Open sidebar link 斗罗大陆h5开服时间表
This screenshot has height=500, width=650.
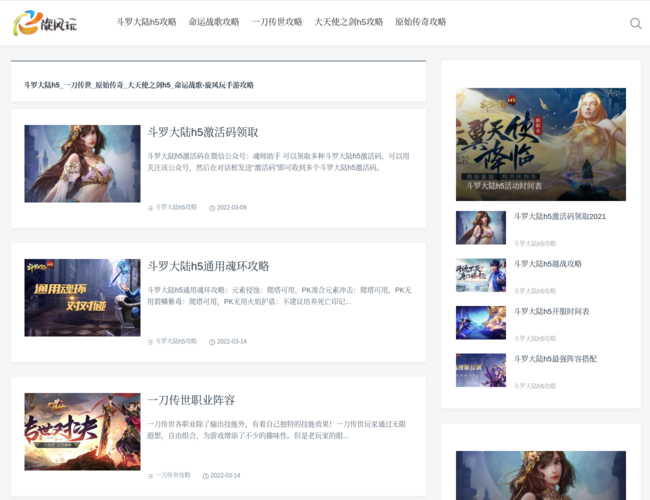coord(551,311)
